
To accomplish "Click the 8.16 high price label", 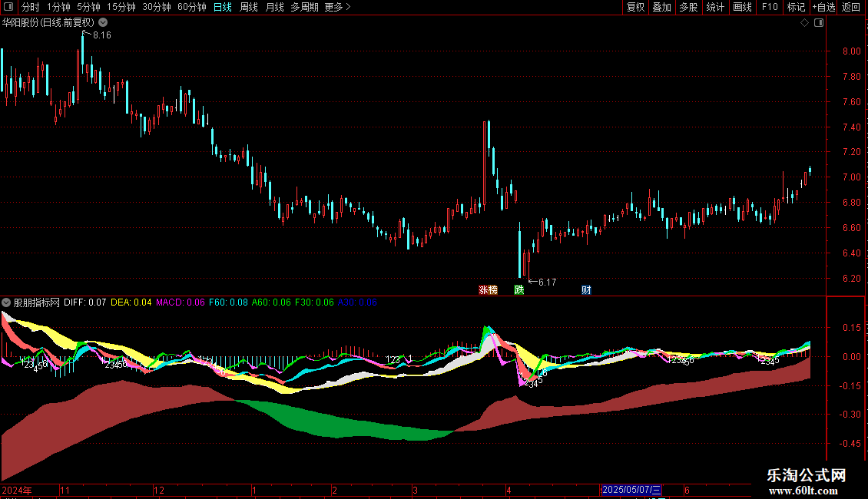I will (102, 35).
